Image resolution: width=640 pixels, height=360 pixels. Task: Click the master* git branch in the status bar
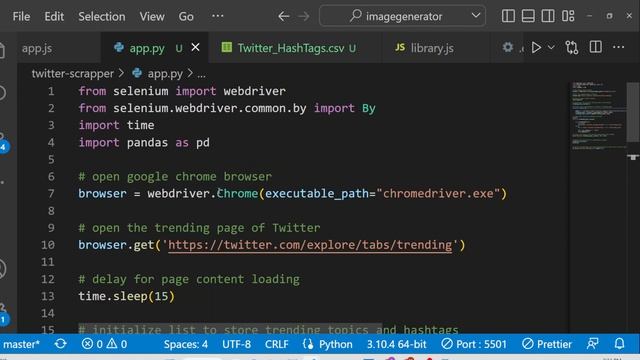(21, 344)
